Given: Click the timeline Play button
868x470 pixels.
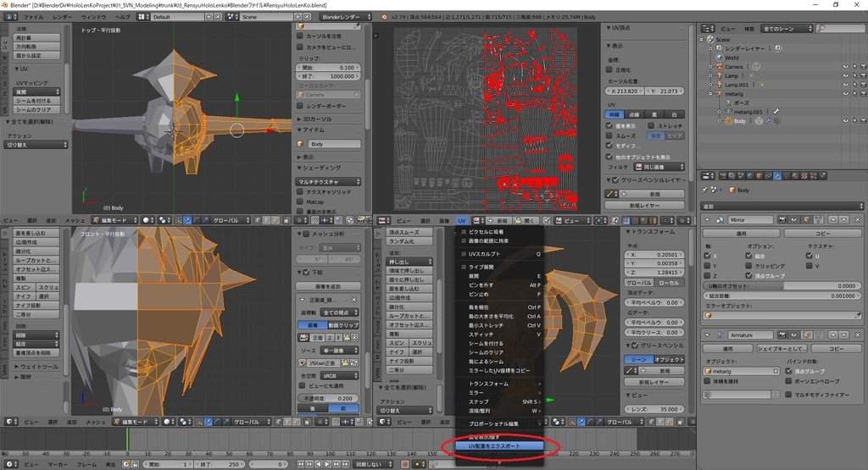Looking at the screenshot, I should 327,464.
